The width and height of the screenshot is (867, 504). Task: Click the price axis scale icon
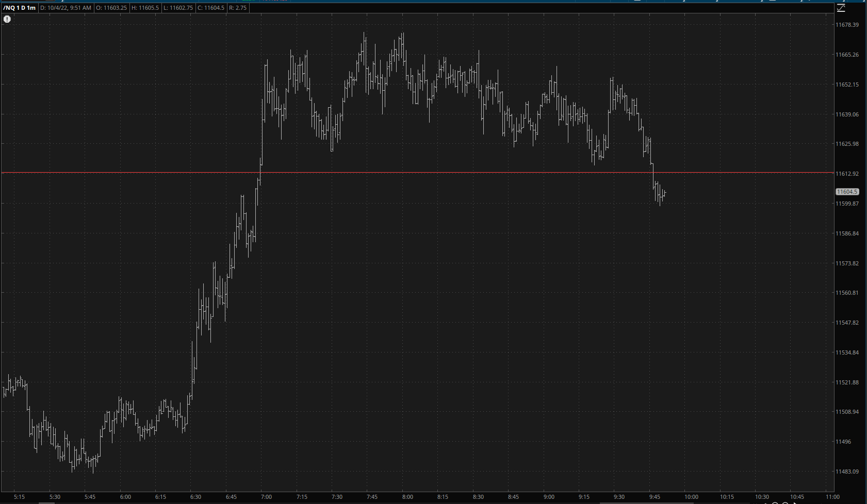[x=841, y=8]
